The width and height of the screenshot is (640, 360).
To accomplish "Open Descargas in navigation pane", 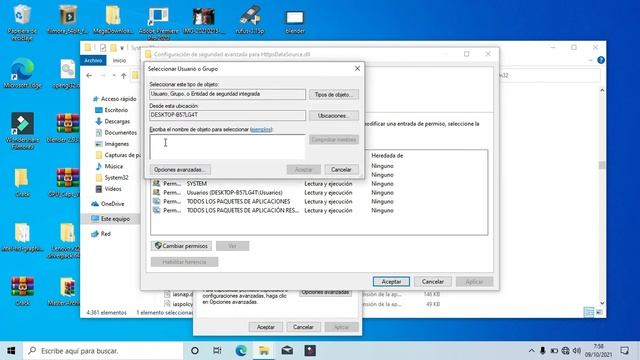I will tap(113, 121).
